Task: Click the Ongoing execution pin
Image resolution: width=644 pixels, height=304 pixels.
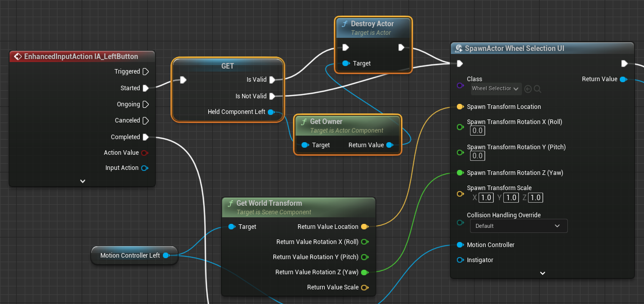Action: (146, 104)
